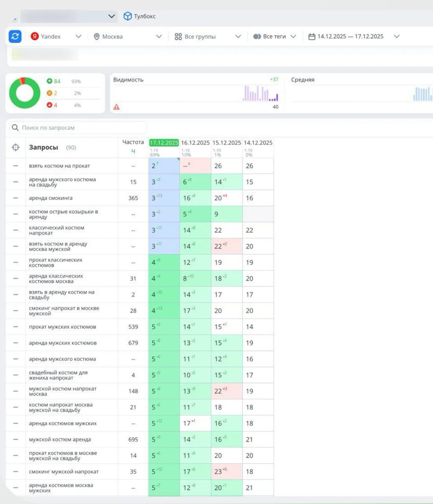433x504 pixels.
Task: Click position 23 for смокинг мужской напрокат
Action: [x=227, y=472]
